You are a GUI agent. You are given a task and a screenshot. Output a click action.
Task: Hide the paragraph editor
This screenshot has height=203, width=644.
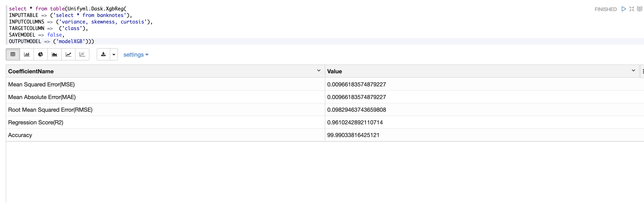(x=632, y=9)
